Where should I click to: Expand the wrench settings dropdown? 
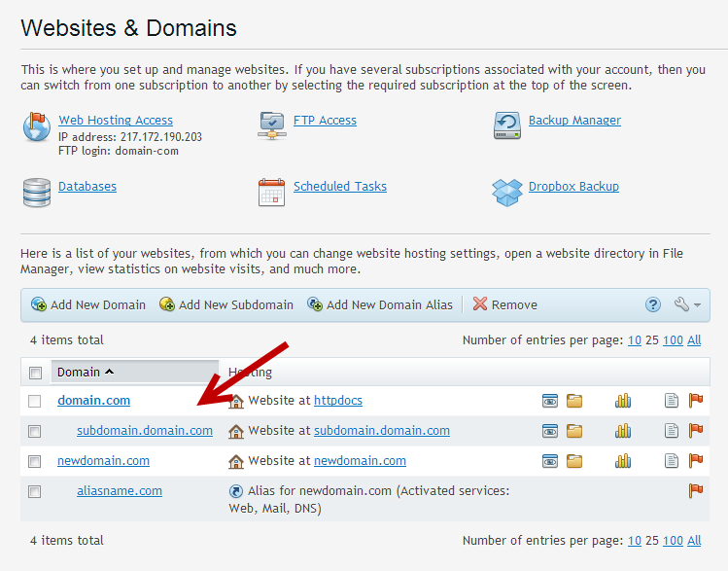[686, 304]
